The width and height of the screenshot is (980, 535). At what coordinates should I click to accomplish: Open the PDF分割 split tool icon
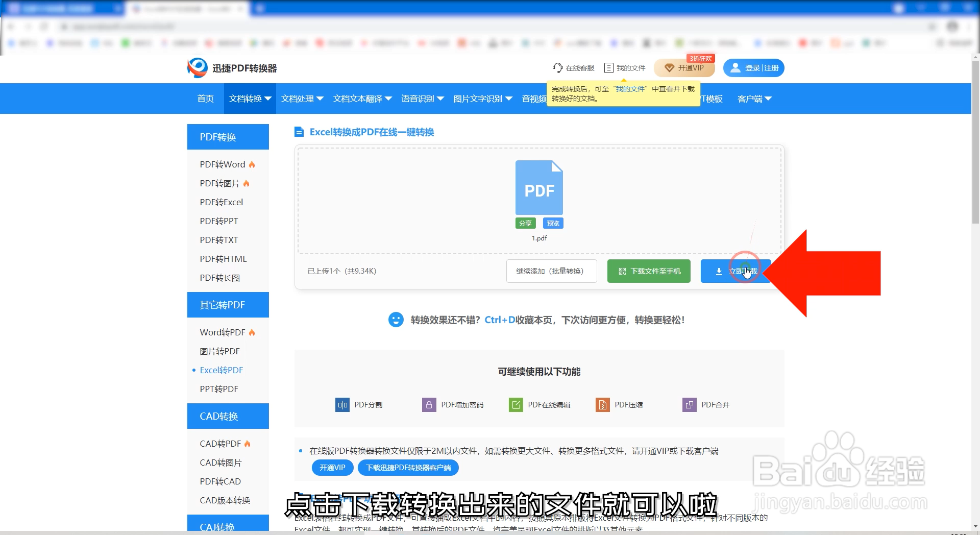click(x=342, y=404)
